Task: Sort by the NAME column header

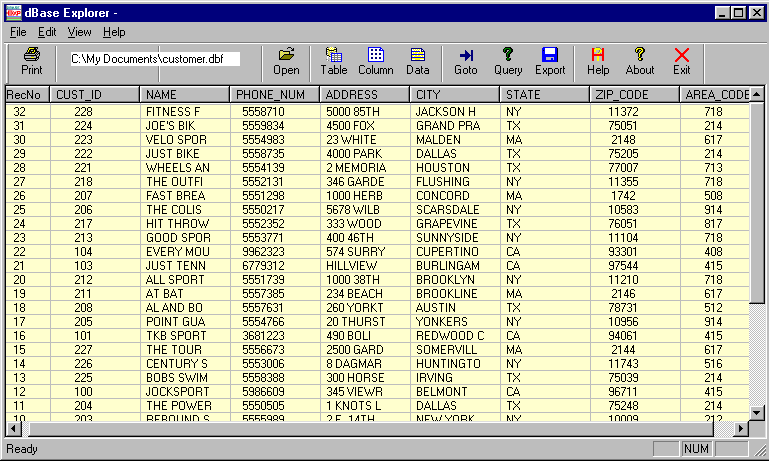Action: (185, 95)
